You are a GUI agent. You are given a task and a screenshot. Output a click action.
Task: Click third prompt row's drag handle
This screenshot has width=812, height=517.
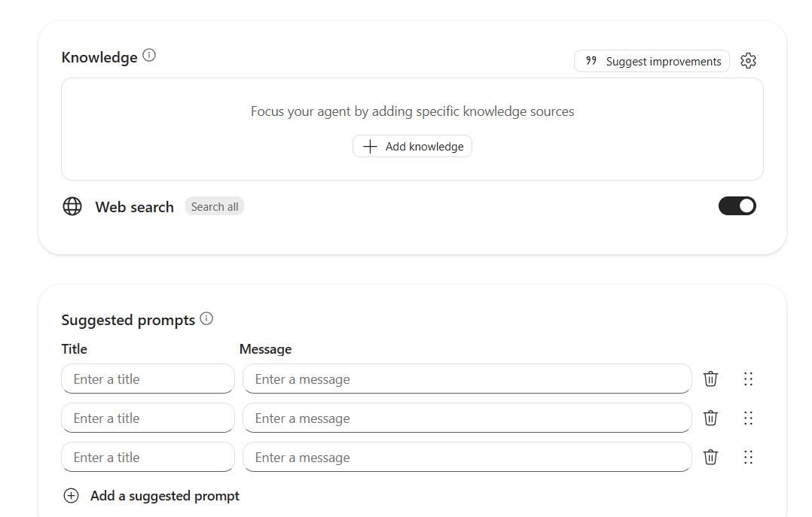click(748, 457)
